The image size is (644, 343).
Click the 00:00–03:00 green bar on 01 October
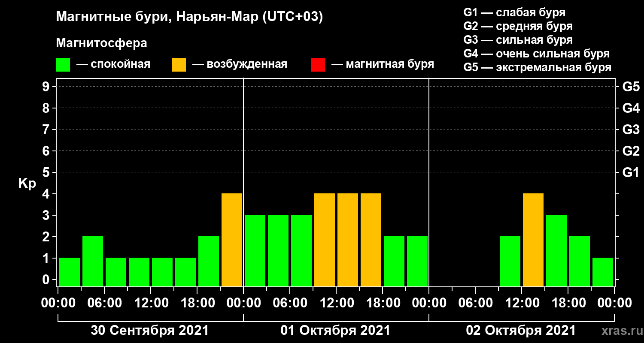(255, 251)
